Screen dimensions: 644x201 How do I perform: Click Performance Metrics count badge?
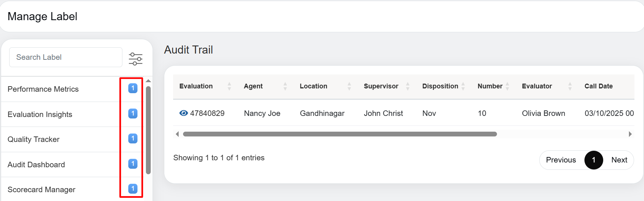pyautogui.click(x=133, y=88)
